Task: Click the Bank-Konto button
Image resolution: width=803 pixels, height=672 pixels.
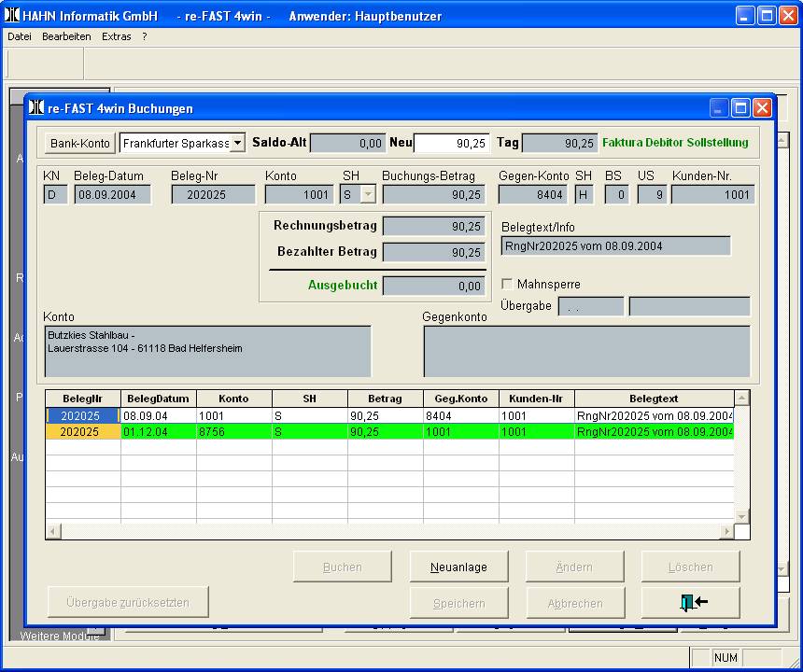Action: [x=80, y=144]
